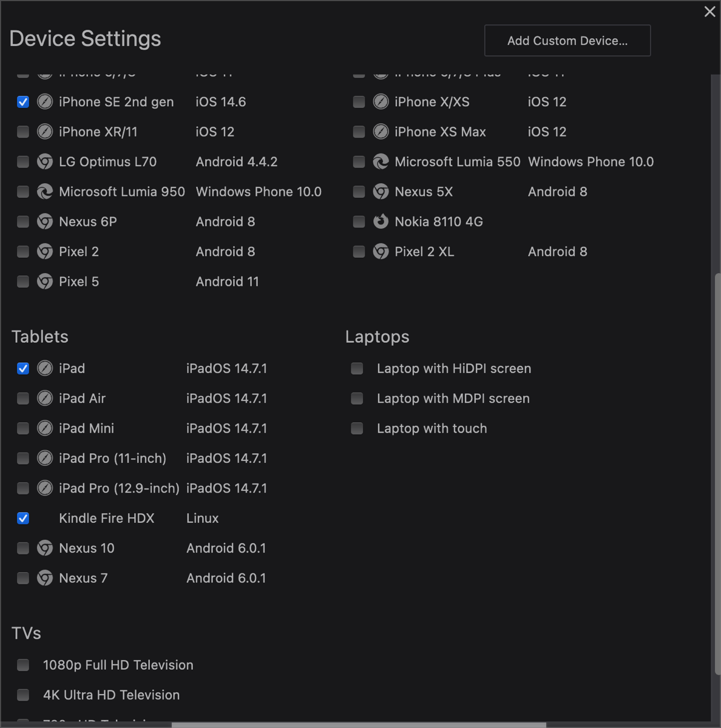The image size is (721, 728).
Task: Click the Windows Phone 10.0 text for Lumia 950
Action: (x=259, y=192)
